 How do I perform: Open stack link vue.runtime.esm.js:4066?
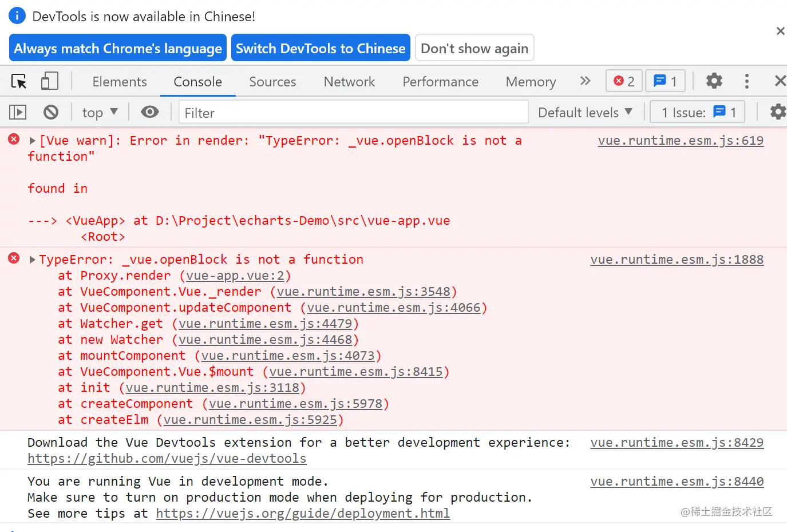394,308
